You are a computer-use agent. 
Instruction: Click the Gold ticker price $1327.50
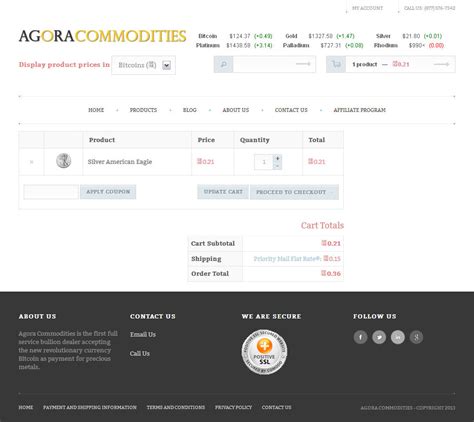[x=320, y=36]
